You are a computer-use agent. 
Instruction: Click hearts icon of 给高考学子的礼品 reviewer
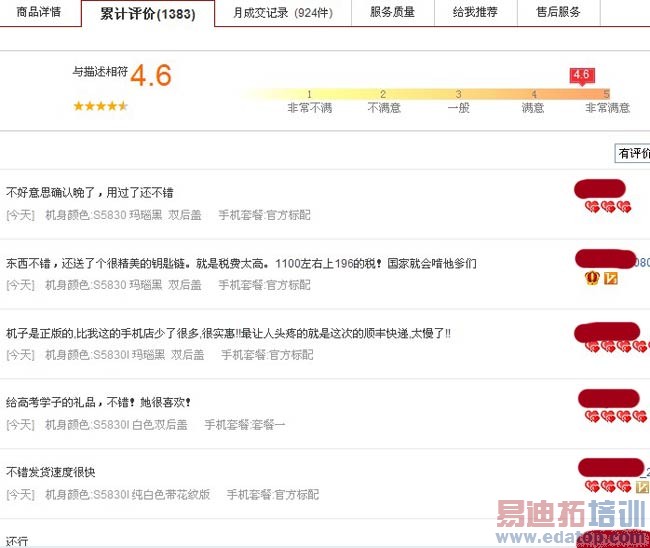[x=616, y=416]
